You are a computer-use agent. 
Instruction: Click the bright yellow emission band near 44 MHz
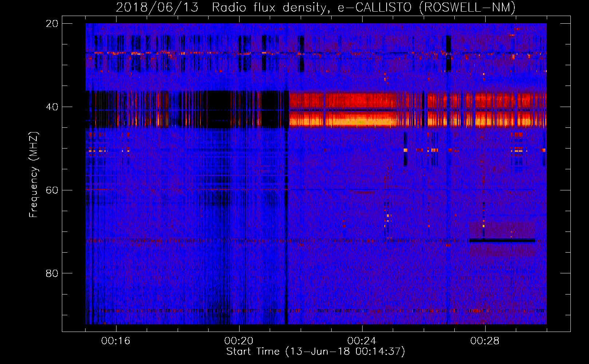(418, 121)
